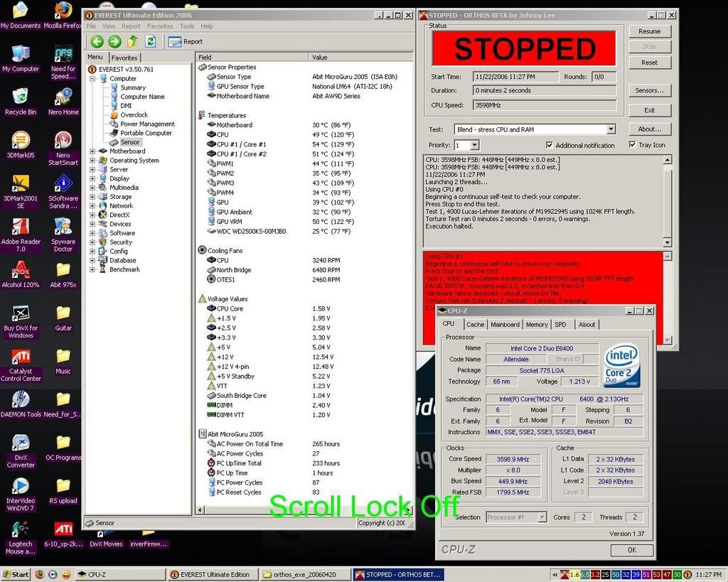Open the Test type dropdown in Orthos
The width and height of the screenshot is (728, 582).
tap(611, 129)
